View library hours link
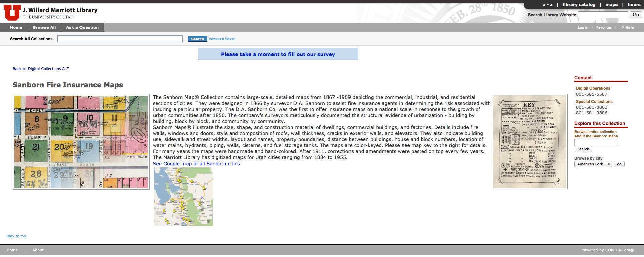This screenshot has height=257, width=644. click(634, 5)
